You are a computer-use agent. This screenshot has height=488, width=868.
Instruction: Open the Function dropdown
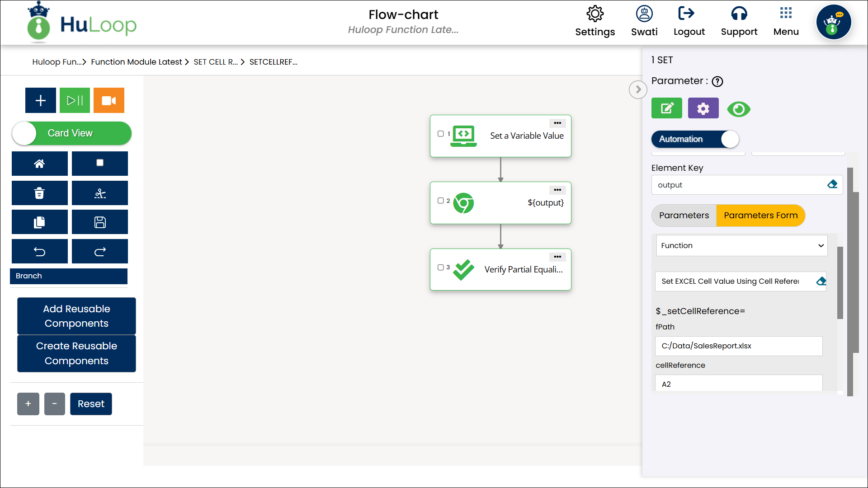click(741, 246)
